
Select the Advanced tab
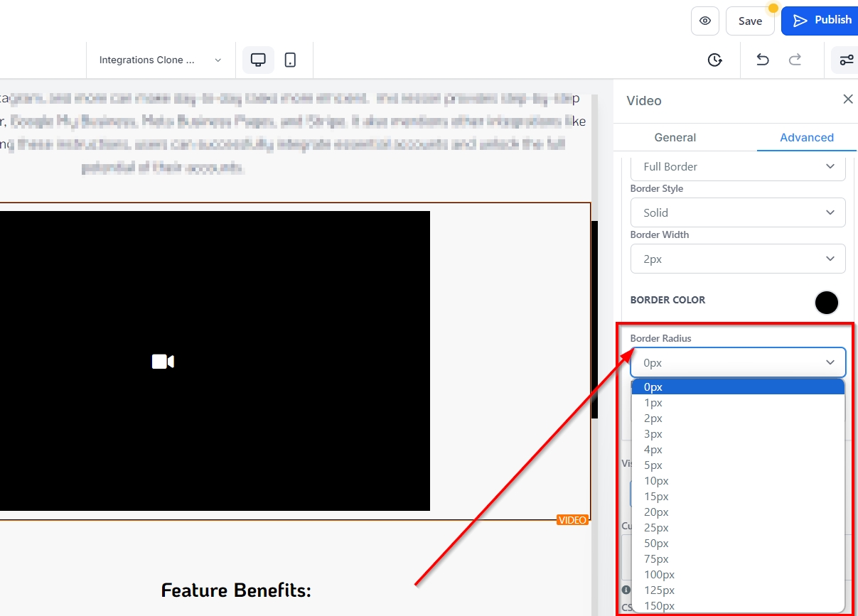click(x=806, y=137)
